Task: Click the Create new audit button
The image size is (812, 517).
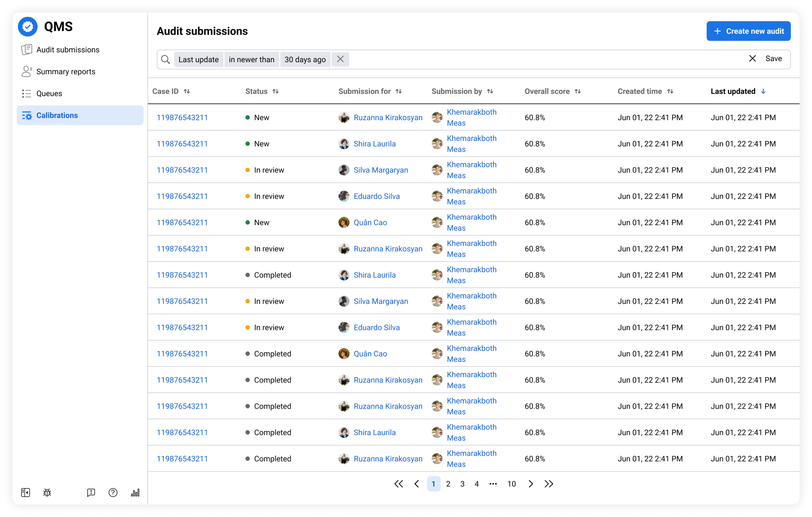Action: 748,31
